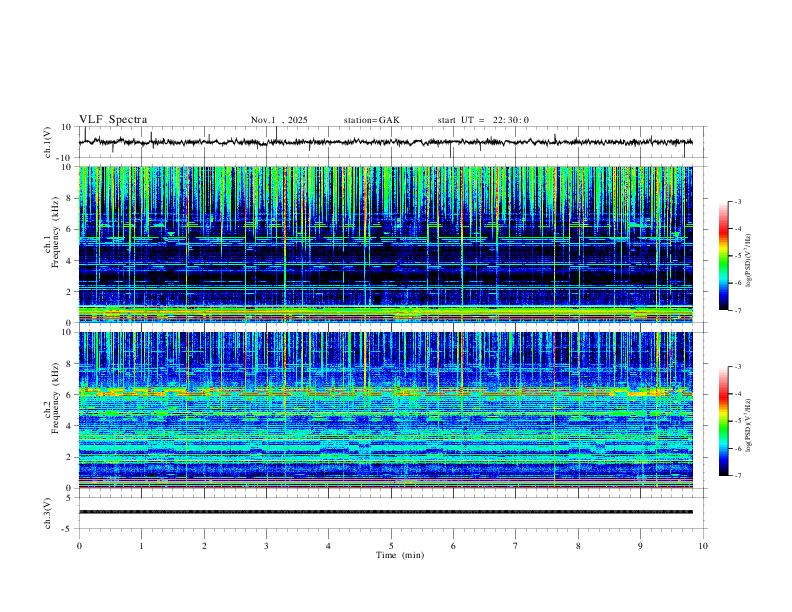
Task: Click time axis tick label "4"
Action: point(328,546)
